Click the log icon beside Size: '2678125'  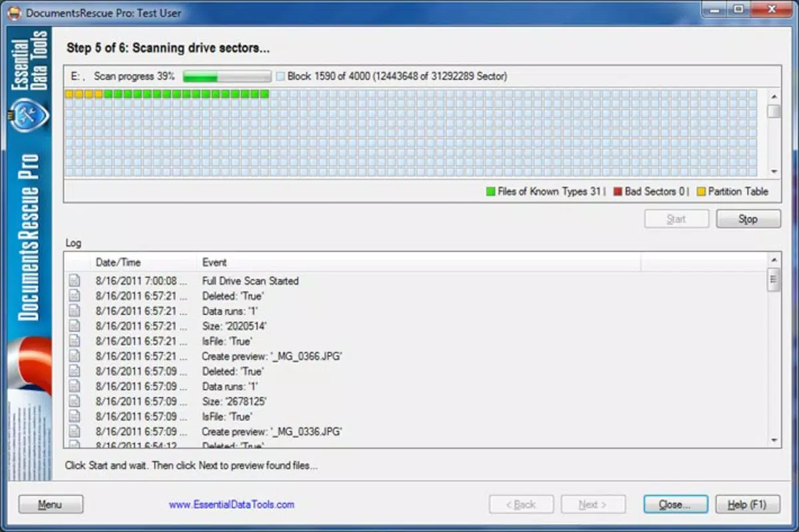pyautogui.click(x=75, y=402)
